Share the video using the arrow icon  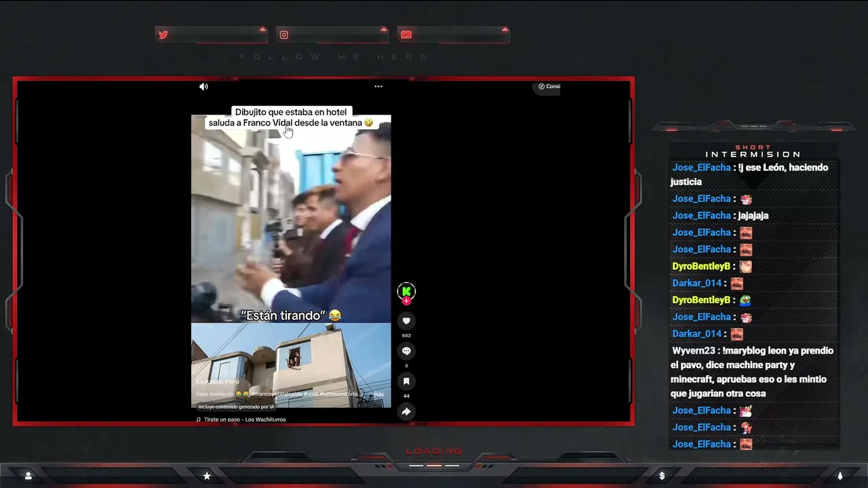click(406, 411)
